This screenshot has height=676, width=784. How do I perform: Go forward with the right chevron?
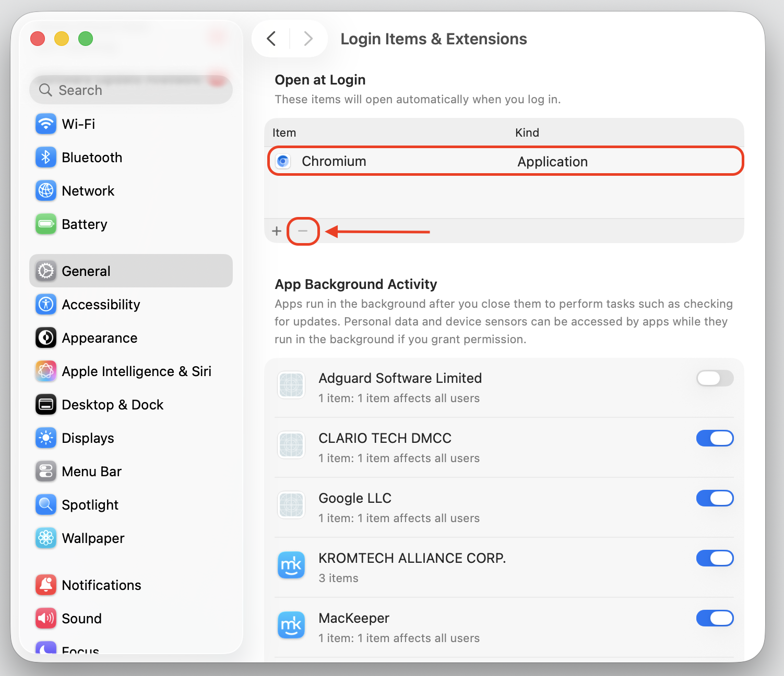(308, 39)
